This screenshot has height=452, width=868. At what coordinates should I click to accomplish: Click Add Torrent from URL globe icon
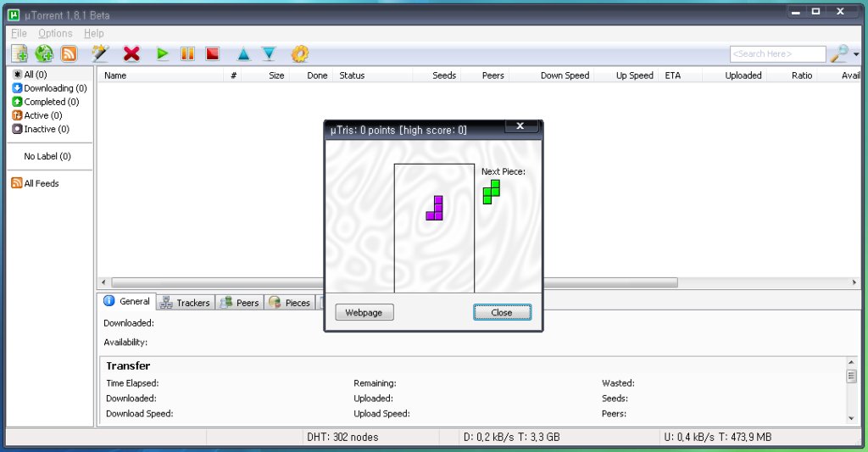point(44,53)
